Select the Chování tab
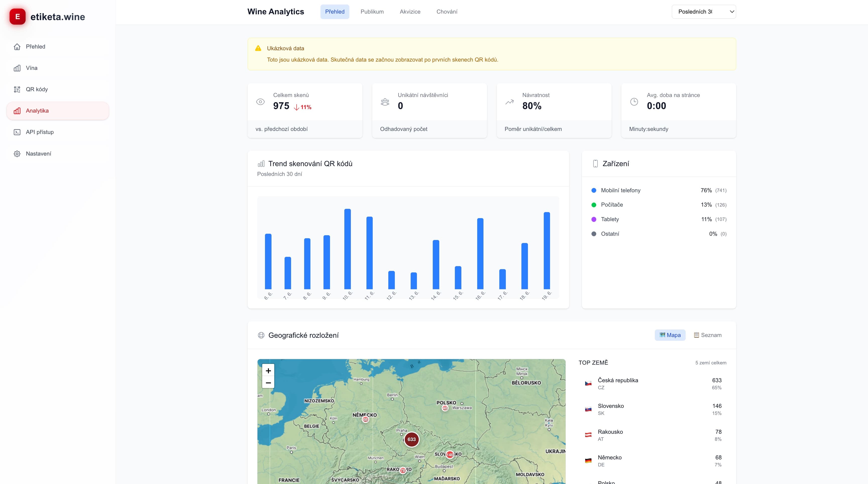The height and width of the screenshot is (484, 868). [447, 12]
